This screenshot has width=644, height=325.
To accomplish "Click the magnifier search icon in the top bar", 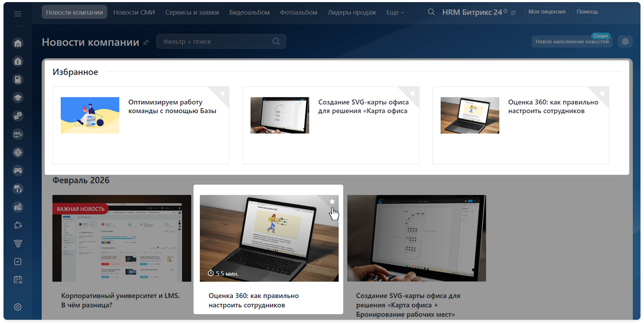I will [431, 12].
